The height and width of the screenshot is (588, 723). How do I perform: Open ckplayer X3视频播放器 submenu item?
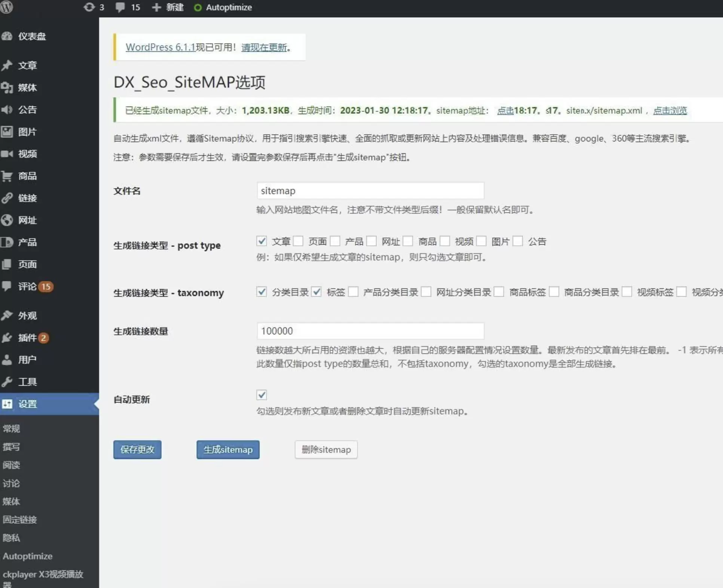click(x=43, y=578)
